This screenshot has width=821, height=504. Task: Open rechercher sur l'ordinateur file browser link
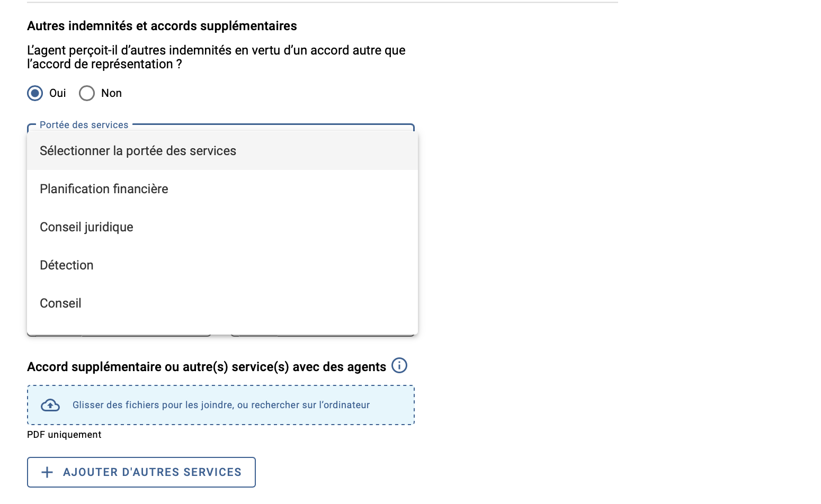click(x=310, y=405)
